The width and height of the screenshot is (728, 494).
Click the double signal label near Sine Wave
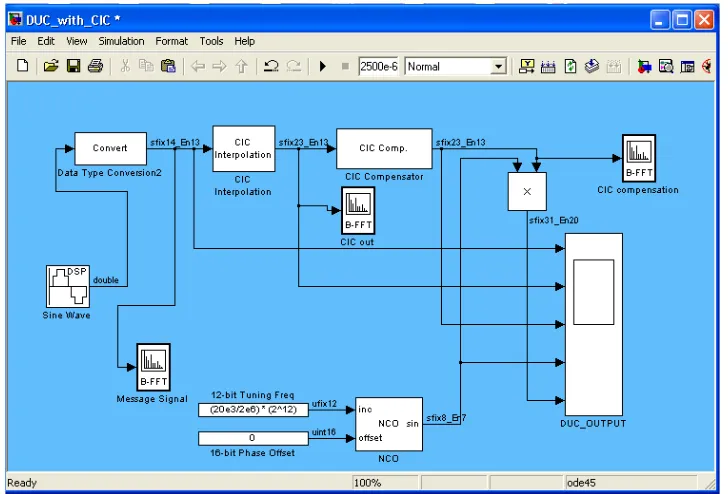click(106, 280)
